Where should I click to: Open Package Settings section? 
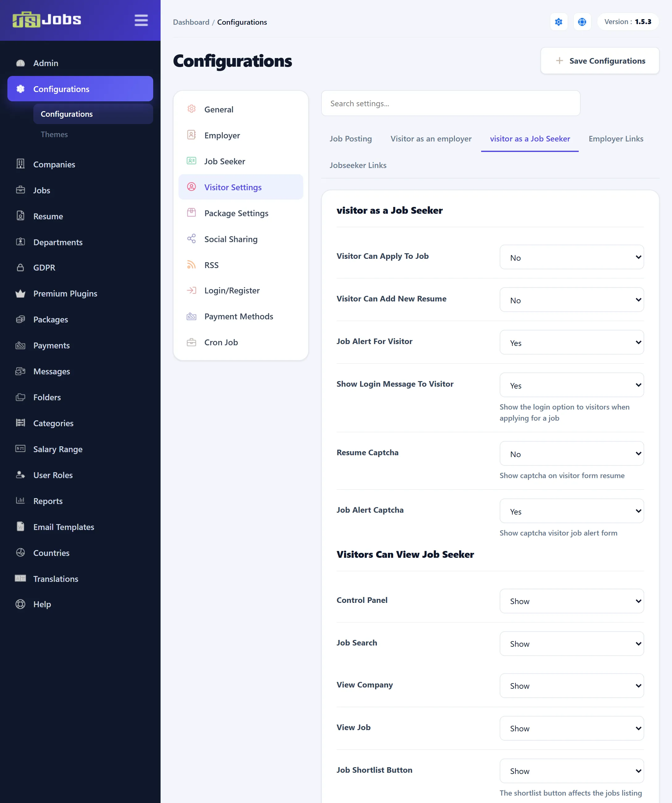pos(241,213)
